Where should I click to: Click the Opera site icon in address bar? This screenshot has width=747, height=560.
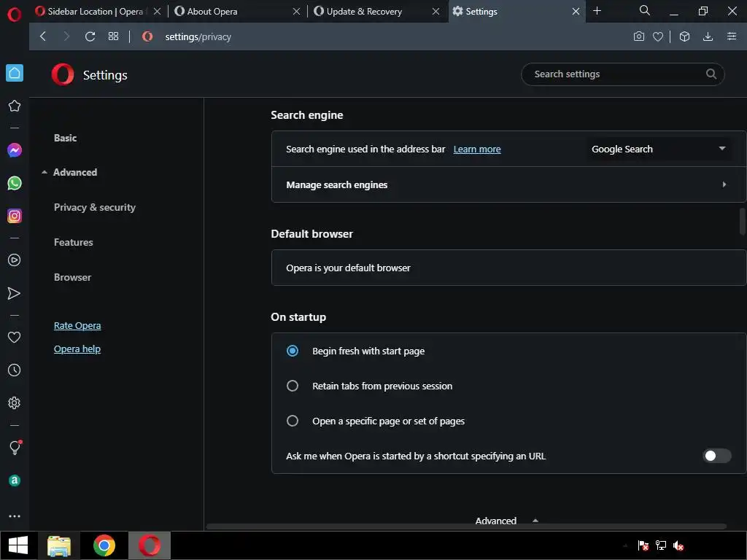tap(147, 36)
